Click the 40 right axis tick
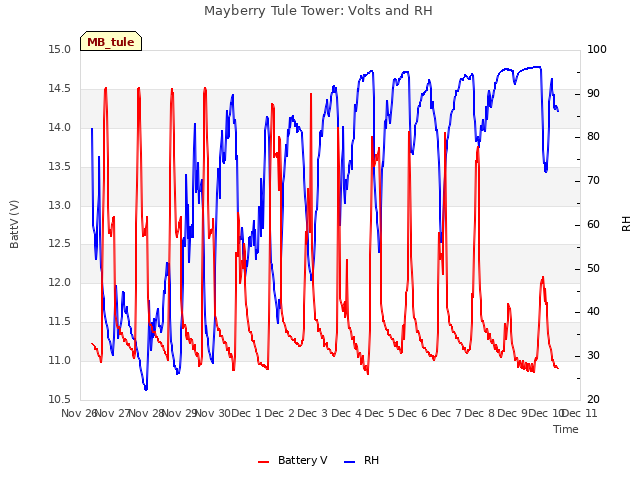This screenshot has height=480, width=640. [x=593, y=312]
